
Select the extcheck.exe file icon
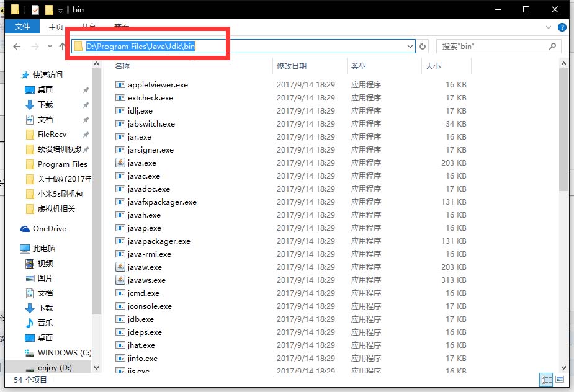click(120, 98)
